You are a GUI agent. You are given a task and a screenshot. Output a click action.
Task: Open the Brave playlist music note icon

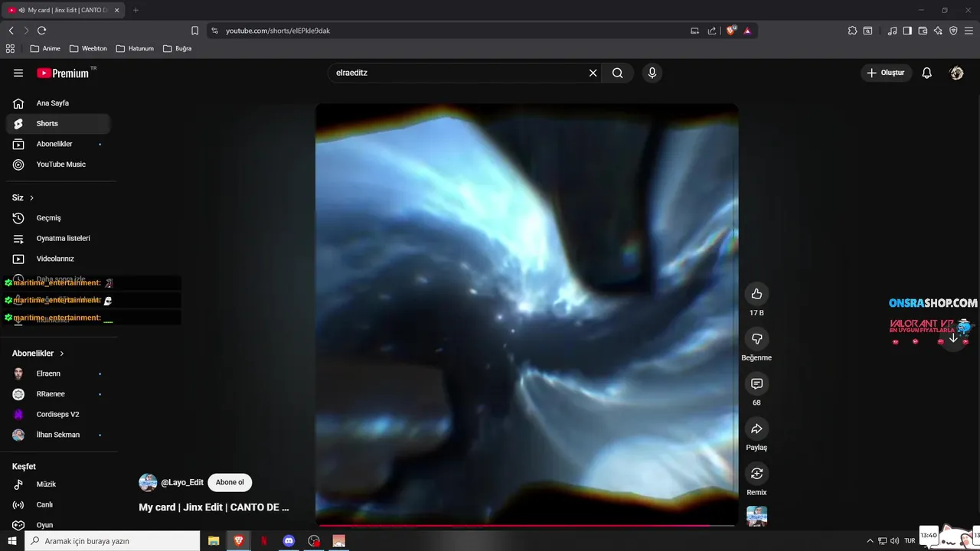pos(892,31)
